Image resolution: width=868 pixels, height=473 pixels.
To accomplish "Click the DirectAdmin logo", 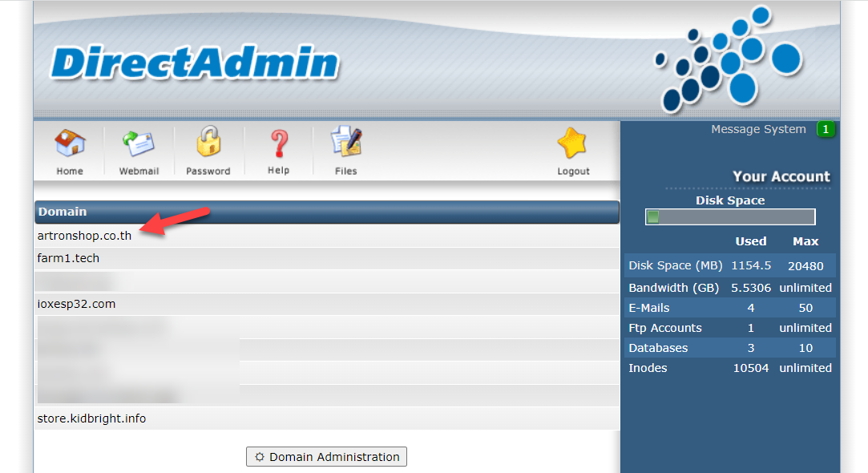I will tap(195, 63).
